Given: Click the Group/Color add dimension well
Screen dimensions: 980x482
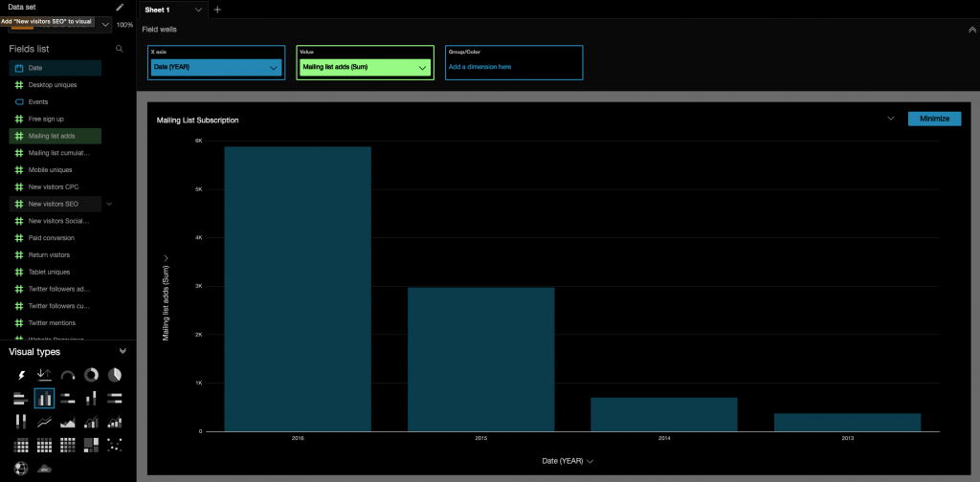Looking at the screenshot, I should click(x=514, y=67).
